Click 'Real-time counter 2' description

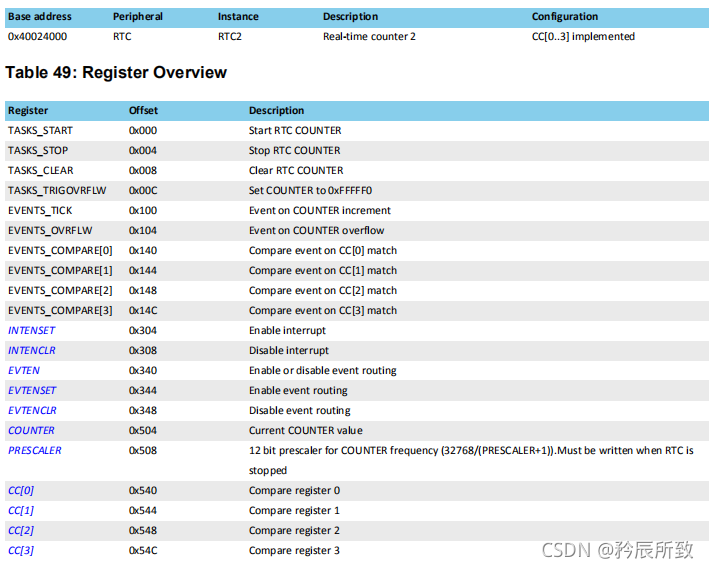[369, 37]
